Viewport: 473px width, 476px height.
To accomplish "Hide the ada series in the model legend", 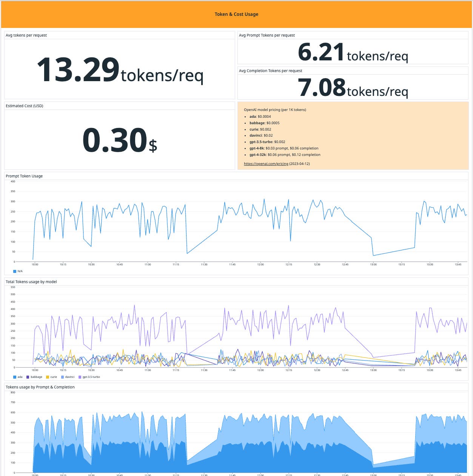I will coord(20,377).
